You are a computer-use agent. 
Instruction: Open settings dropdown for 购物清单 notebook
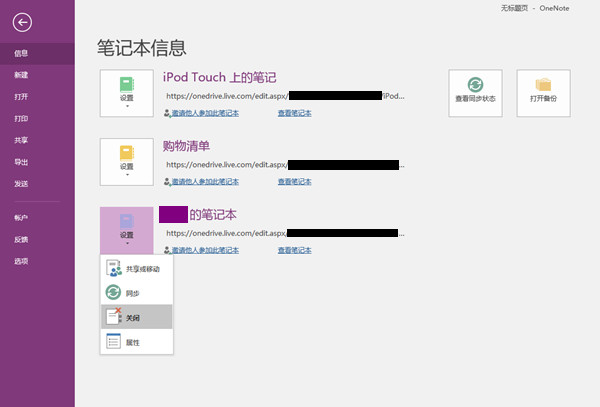pos(127,162)
